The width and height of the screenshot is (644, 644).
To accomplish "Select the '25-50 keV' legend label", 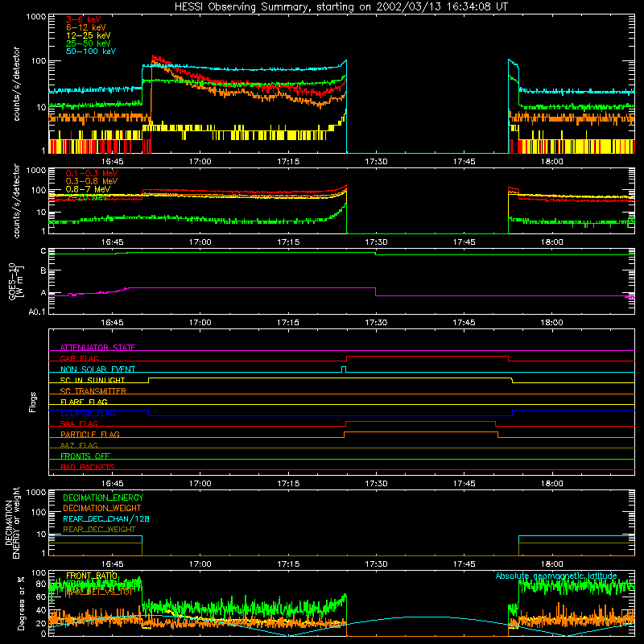I will 89,43.
